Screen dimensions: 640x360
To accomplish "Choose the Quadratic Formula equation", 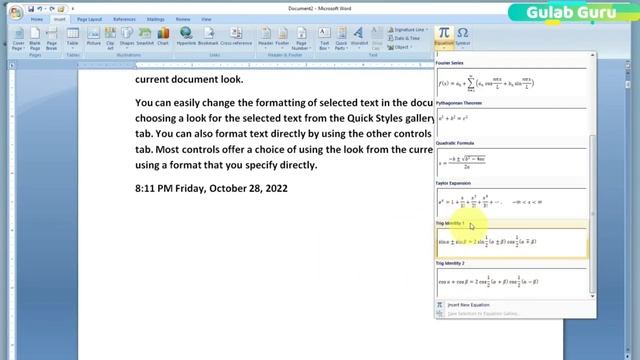I will tap(512, 162).
